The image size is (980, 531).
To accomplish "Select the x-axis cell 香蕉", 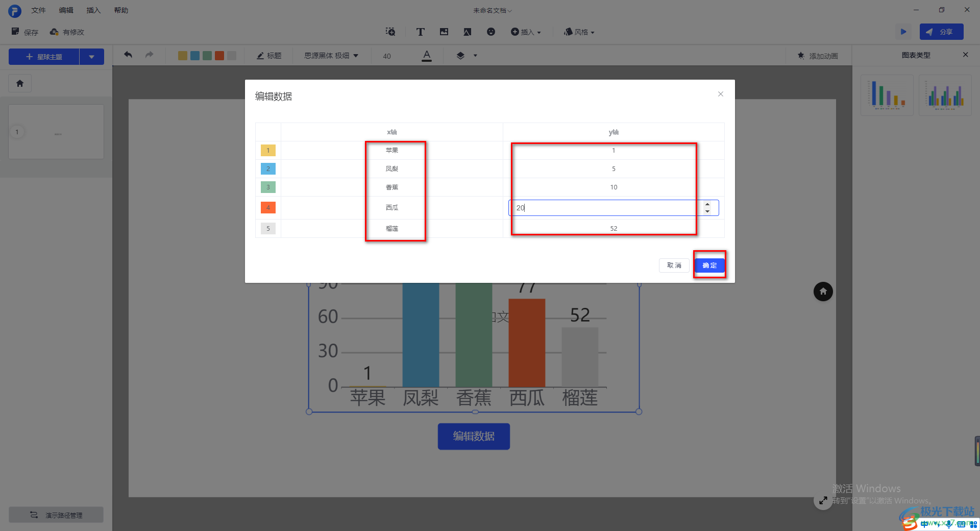I will [x=392, y=187].
